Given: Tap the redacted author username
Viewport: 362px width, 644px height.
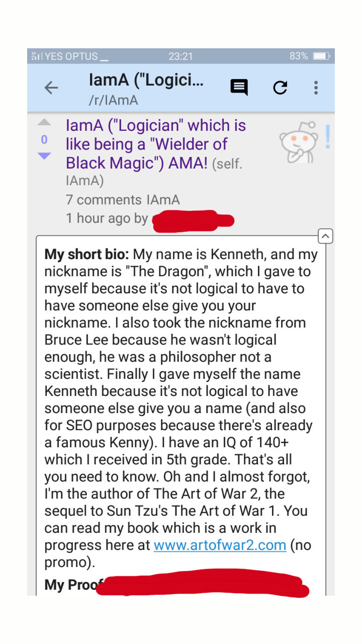Looking at the screenshot, I should coord(194,221).
